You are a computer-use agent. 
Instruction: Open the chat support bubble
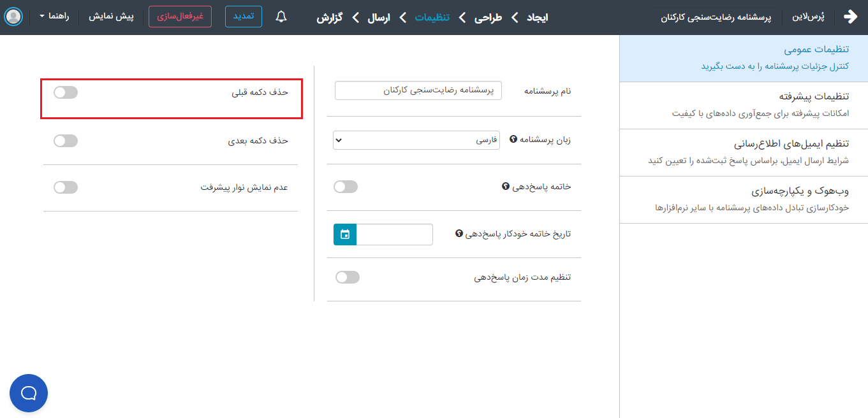tap(29, 393)
